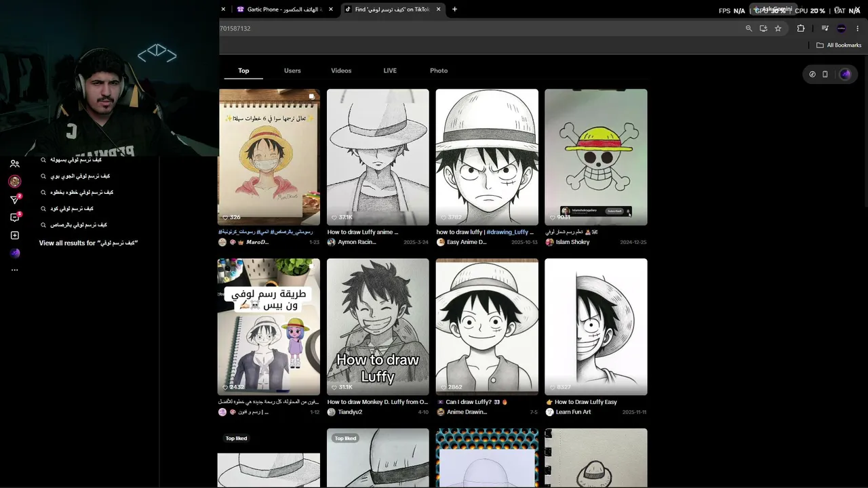The height and width of the screenshot is (488, 868).
Task: Switch to the Users results tab
Action: (292, 70)
